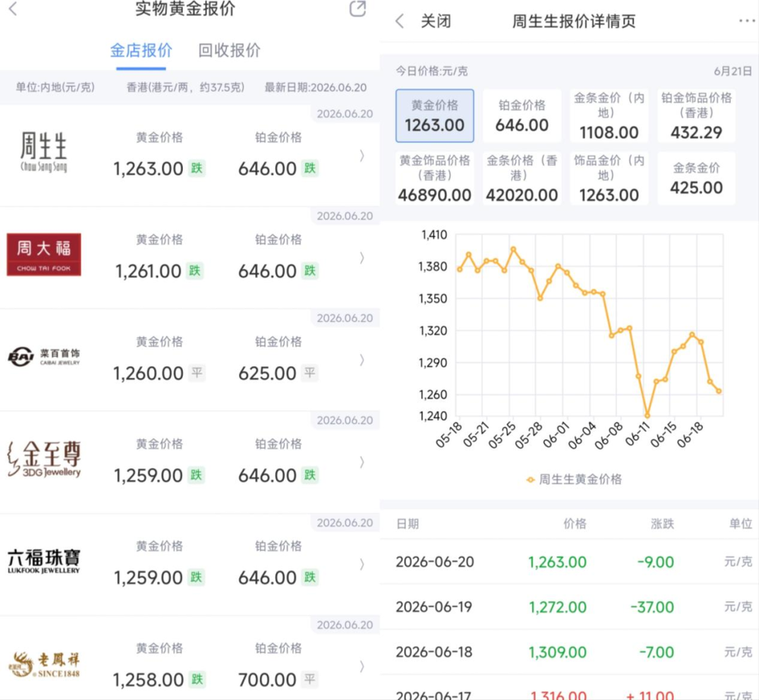
Task: Open 老凤祥 row details chevron
Action: [361, 667]
